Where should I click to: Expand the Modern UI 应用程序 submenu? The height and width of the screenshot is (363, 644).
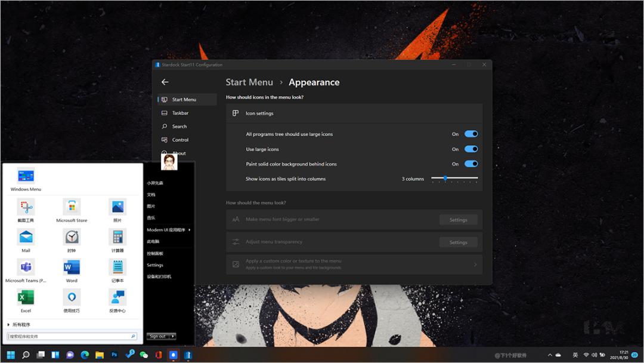coord(168,230)
